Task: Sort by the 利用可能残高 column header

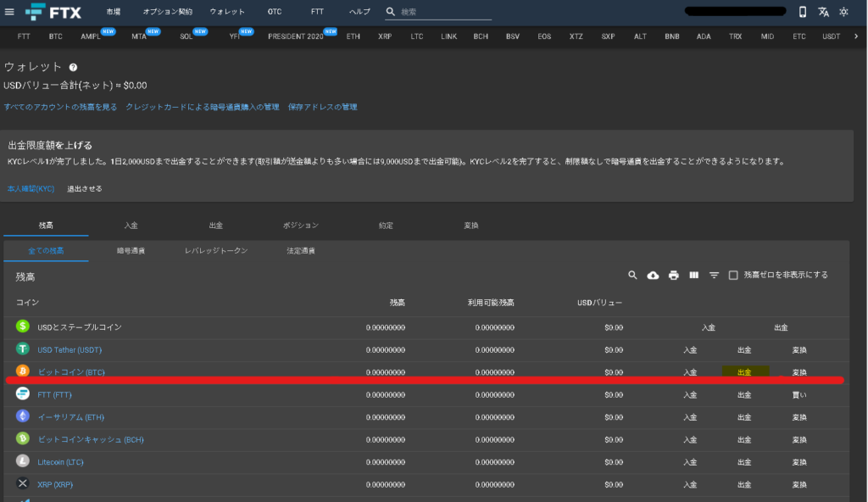Action: click(491, 303)
